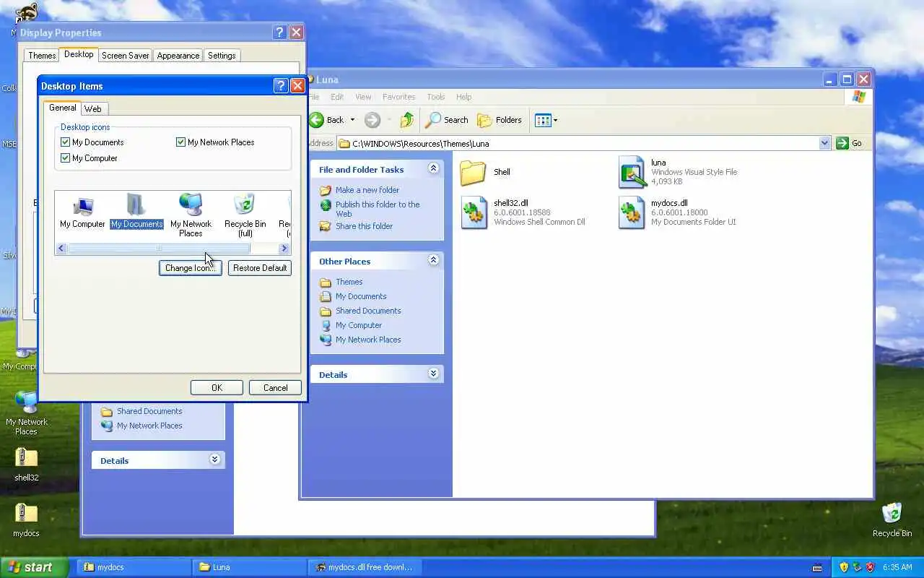Image resolution: width=924 pixels, height=578 pixels.
Task: Click the shell32 zip icon on desktop
Action: (x=26, y=458)
